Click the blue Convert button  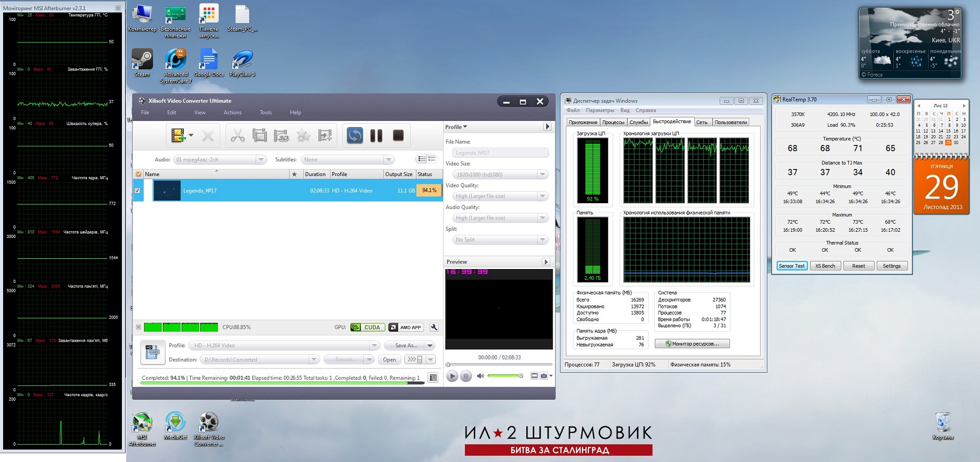coord(355,135)
